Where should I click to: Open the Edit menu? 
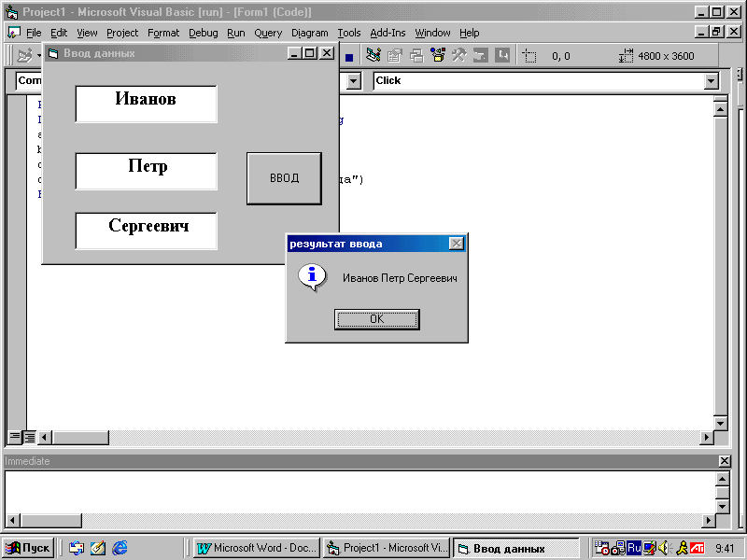coord(59,33)
